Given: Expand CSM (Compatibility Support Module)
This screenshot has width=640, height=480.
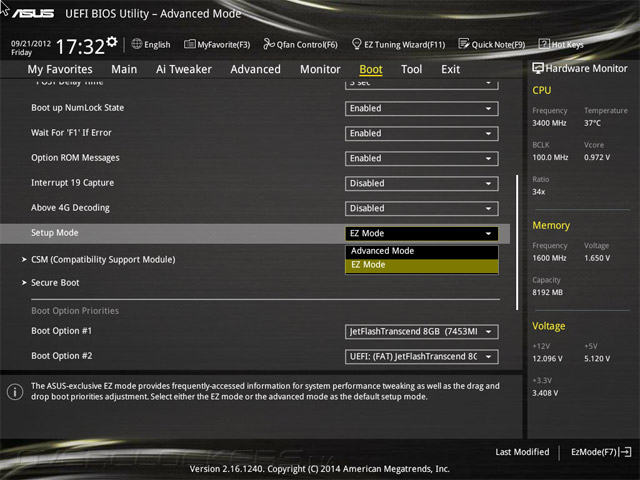Looking at the screenshot, I should [99, 260].
